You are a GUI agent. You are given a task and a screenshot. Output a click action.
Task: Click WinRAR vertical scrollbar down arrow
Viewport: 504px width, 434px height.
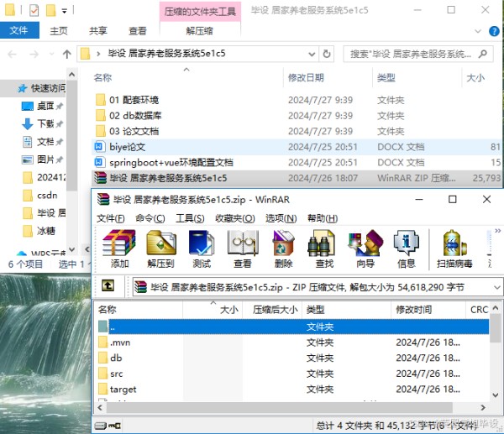pos(496,395)
